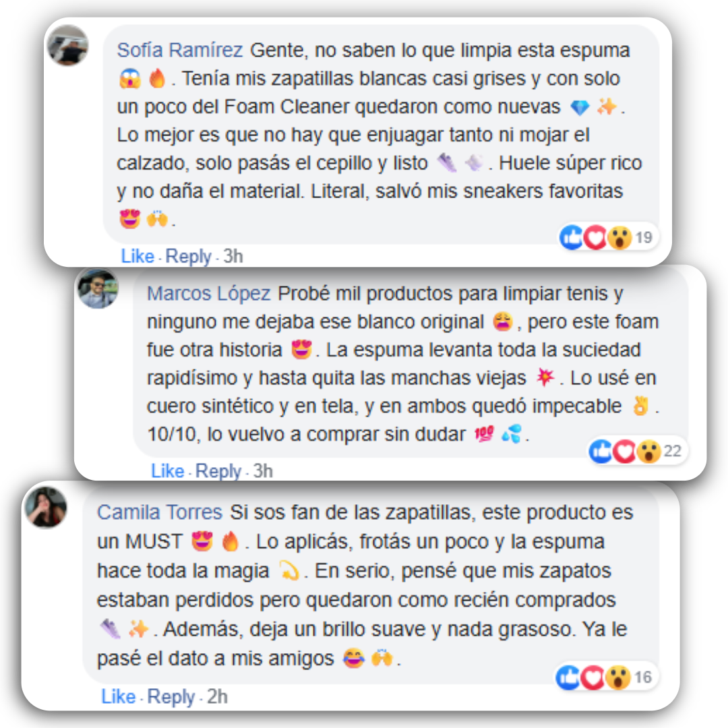Screen dimensions: 728x728
Task: Click the wow reaction icon on Marcos's comment
Action: point(649,451)
